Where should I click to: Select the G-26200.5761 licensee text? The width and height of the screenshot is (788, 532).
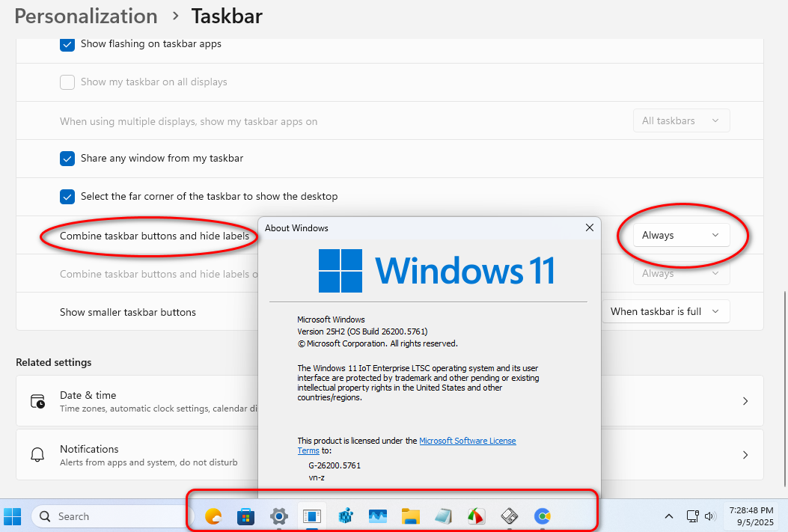[335, 465]
